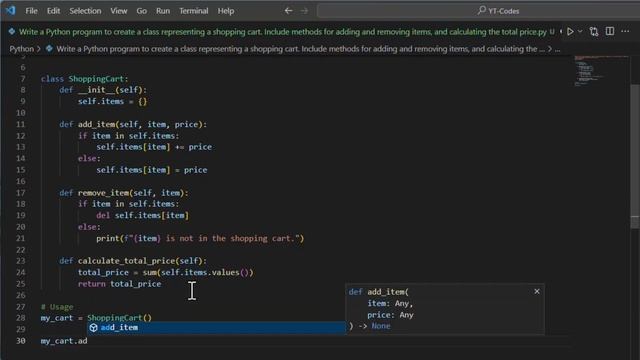Open the Help menu
640x360 pixels.
tap(226, 11)
